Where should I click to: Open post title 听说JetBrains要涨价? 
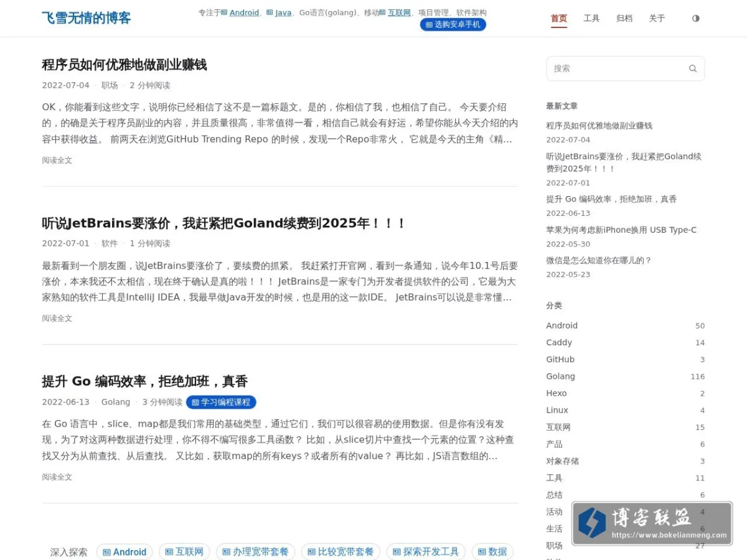click(x=224, y=223)
